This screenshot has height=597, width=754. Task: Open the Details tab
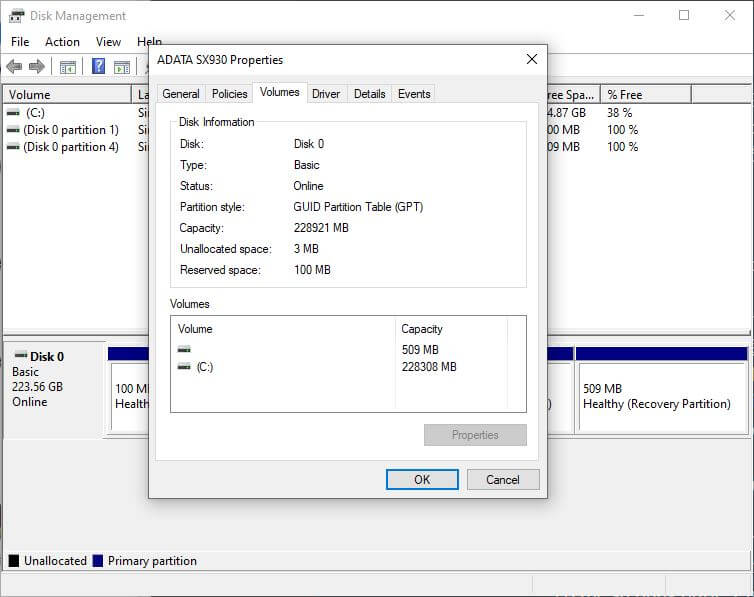point(369,94)
